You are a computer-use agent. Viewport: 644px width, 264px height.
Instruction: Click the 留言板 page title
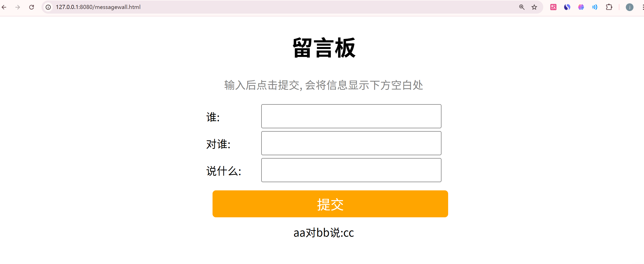[324, 47]
